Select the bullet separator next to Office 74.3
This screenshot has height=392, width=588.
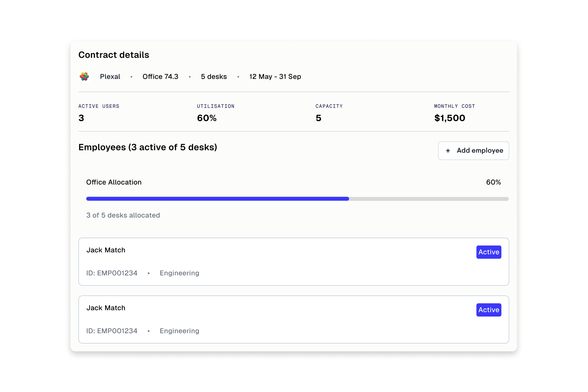pyautogui.click(x=132, y=76)
